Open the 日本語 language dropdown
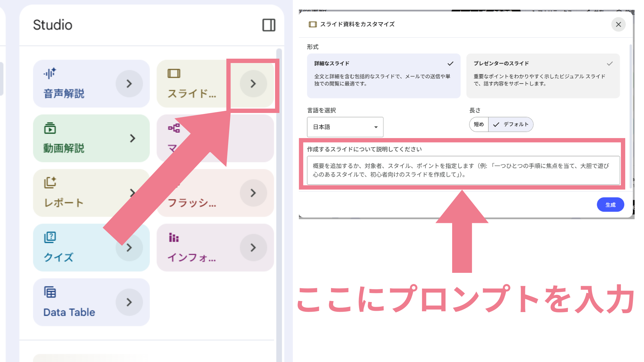 pos(345,127)
